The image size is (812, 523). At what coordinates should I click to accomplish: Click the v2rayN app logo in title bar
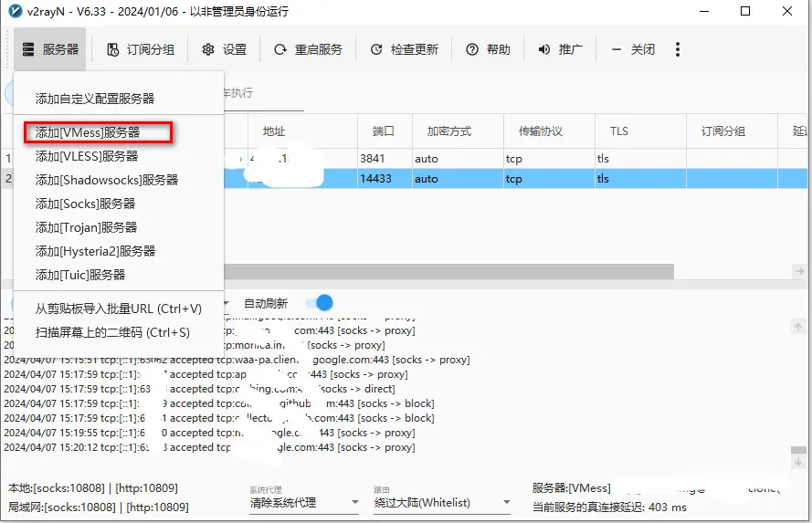click(16, 11)
